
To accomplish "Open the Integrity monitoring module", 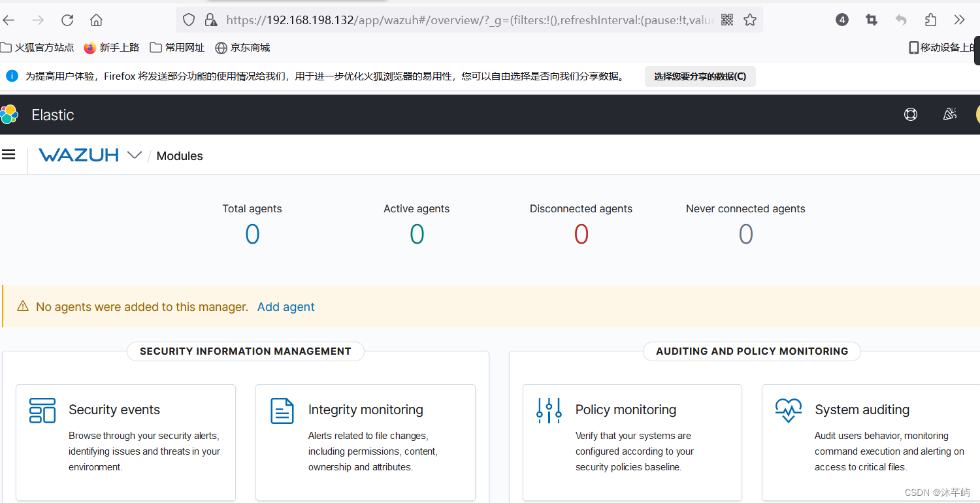I will click(365, 410).
